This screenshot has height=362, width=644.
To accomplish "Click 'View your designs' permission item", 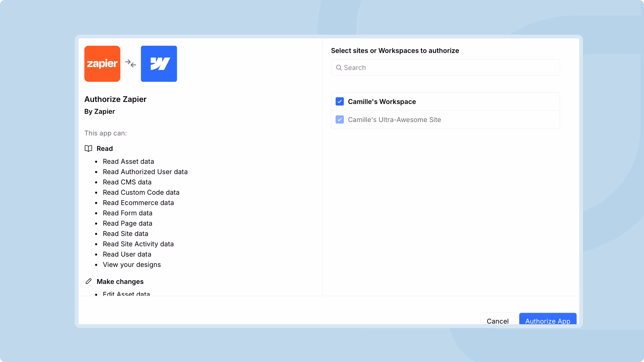I will (132, 265).
